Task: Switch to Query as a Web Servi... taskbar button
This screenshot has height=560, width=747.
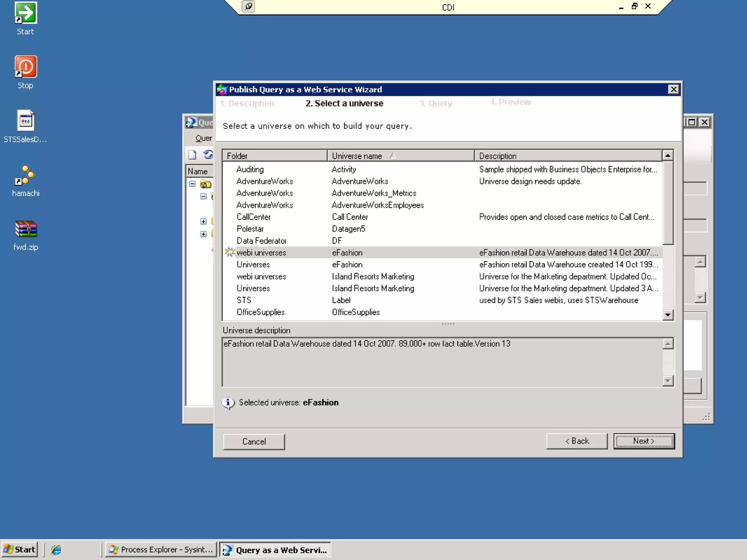Action: pyautogui.click(x=275, y=550)
